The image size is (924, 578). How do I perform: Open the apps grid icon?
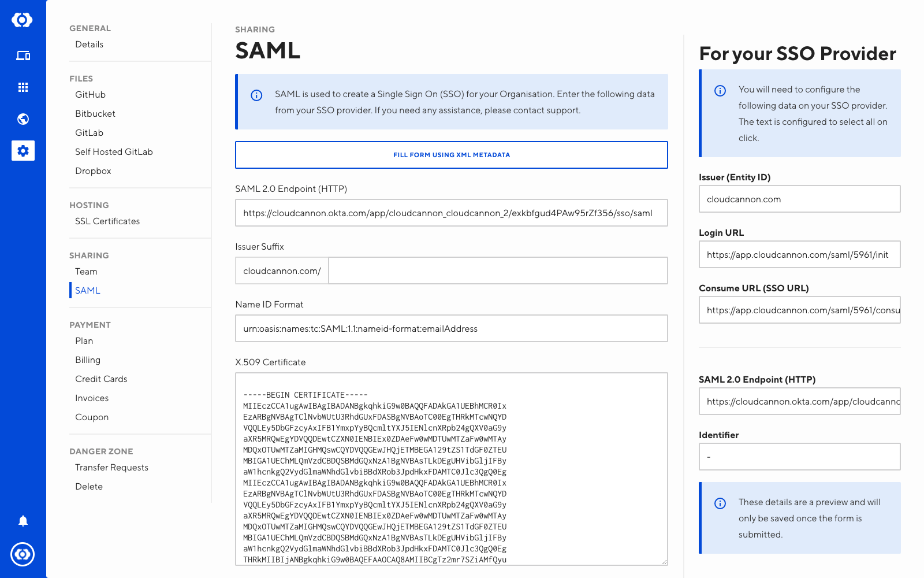[23, 87]
